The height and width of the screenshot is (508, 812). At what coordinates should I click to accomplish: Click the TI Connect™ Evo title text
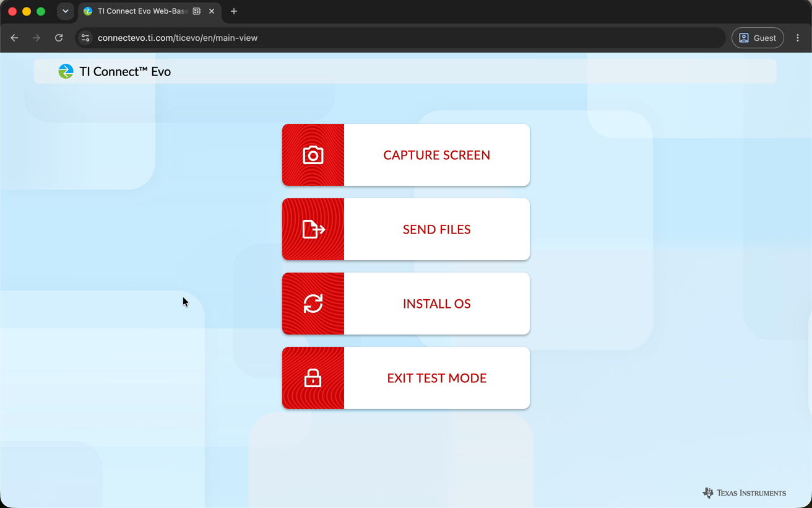tap(125, 71)
